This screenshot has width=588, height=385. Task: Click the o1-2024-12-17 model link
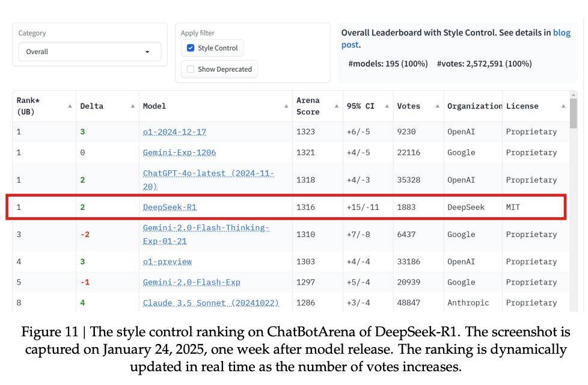click(174, 132)
